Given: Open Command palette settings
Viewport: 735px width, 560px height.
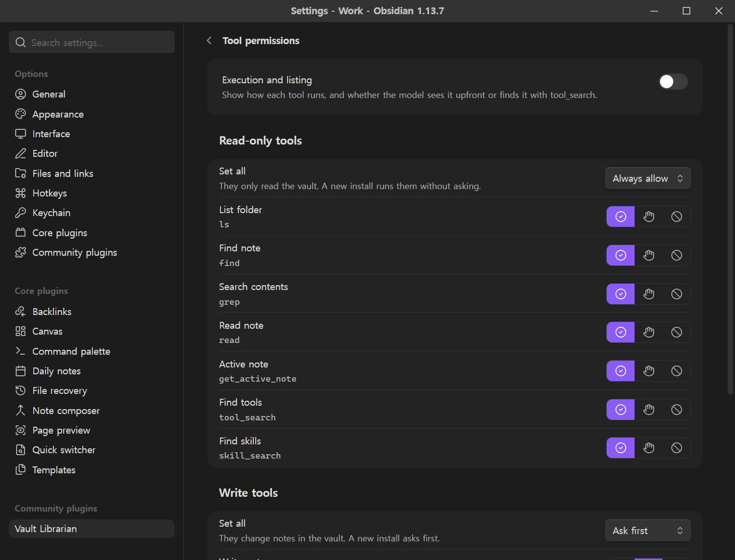Looking at the screenshot, I should [92, 351].
